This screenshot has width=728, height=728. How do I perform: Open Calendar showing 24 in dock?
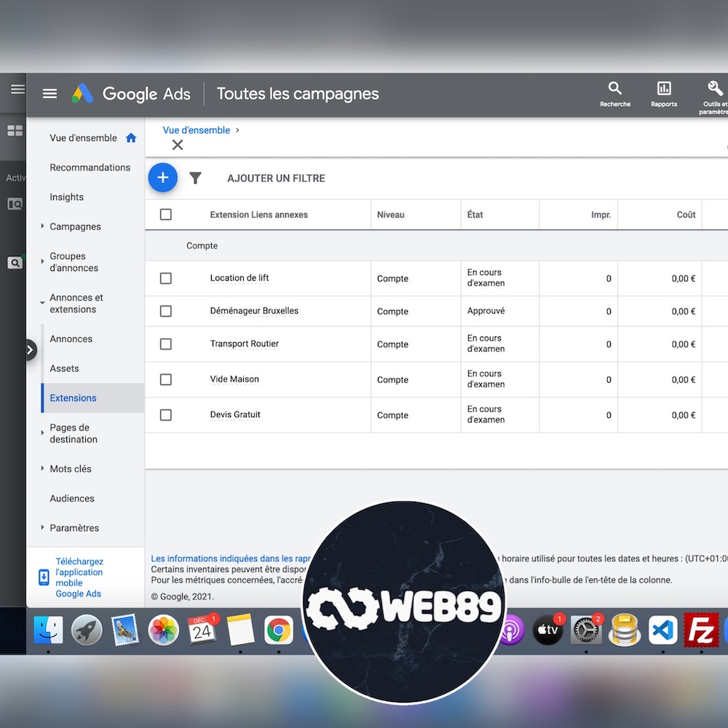point(202,630)
